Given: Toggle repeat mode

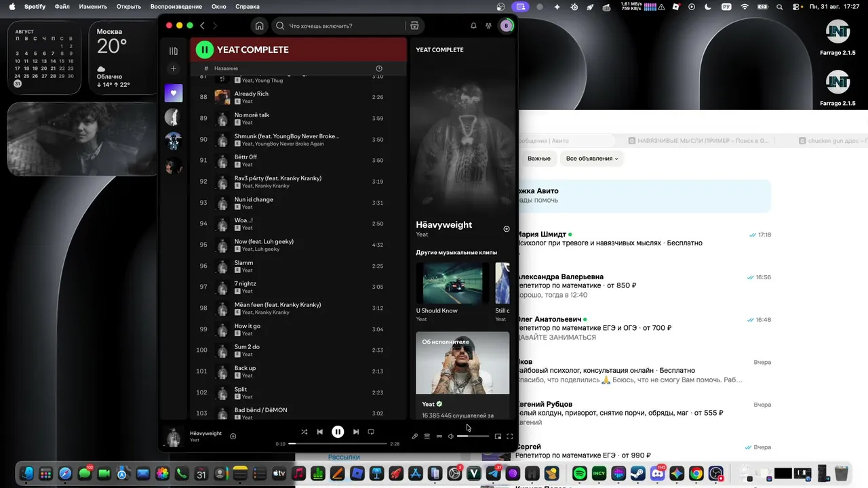Looking at the screenshot, I should [371, 432].
